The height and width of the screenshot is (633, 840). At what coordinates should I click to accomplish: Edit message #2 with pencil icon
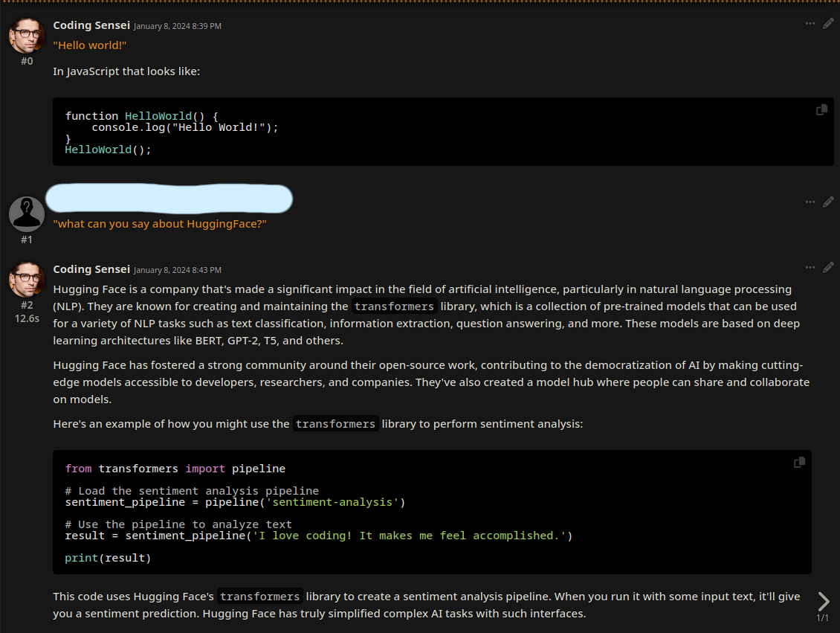828,268
